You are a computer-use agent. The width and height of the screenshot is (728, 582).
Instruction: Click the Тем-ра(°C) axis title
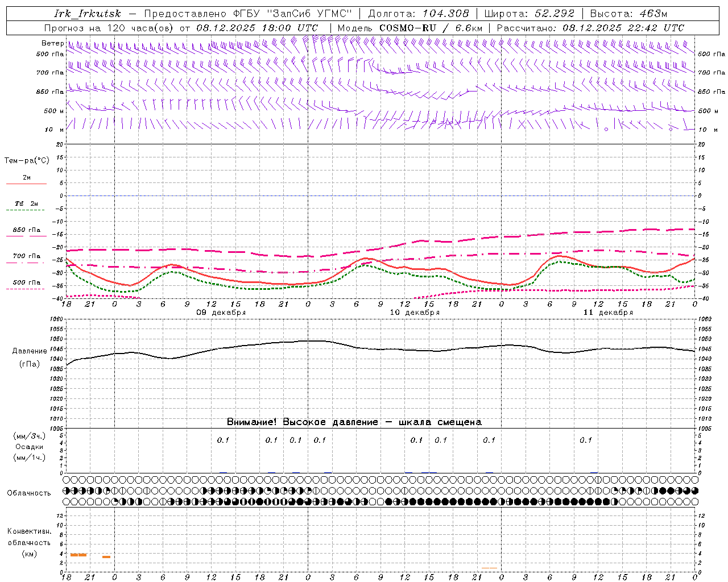pos(27,160)
